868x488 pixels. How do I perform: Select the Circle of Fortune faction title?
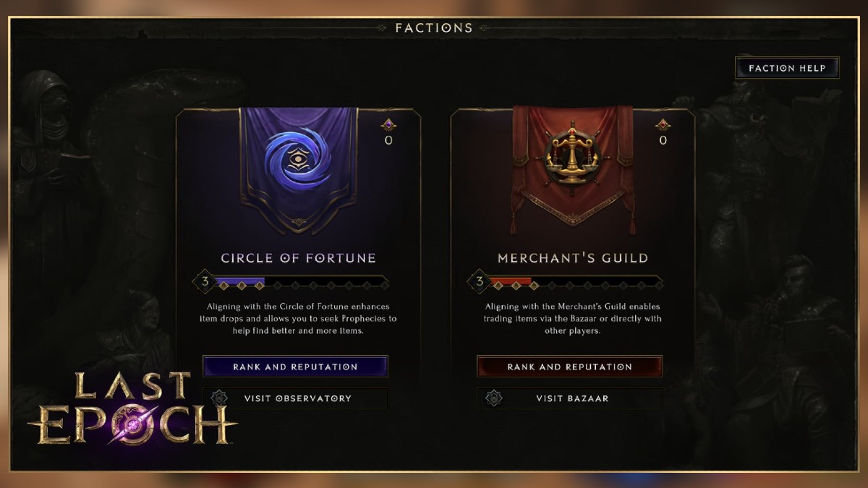(x=298, y=258)
